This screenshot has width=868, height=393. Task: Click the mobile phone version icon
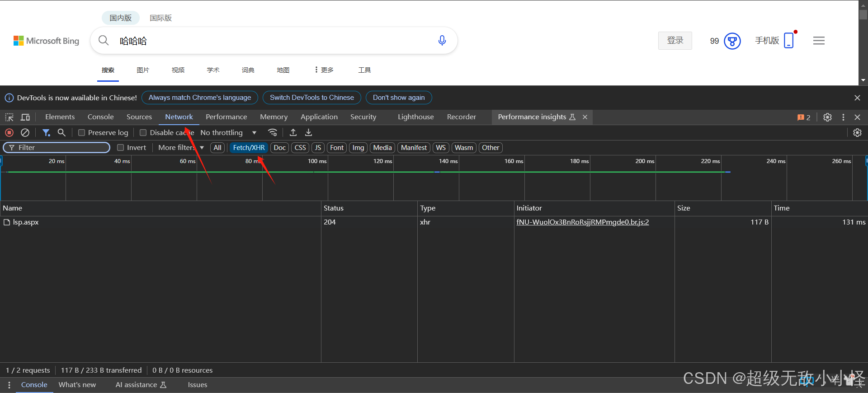point(789,40)
